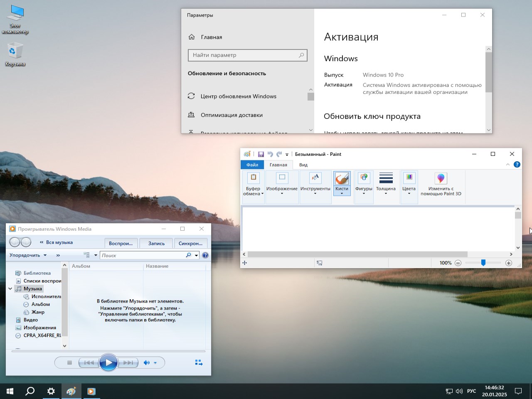Open the Файл tab in Paint
The width and height of the screenshot is (532, 399).
[252, 165]
